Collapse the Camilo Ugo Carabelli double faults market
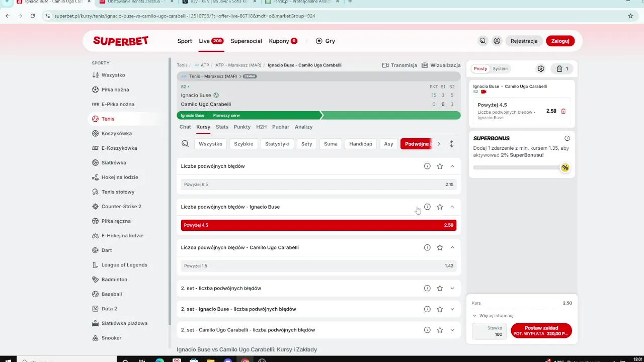Screen dimensions: 644x362 [x=452, y=247]
